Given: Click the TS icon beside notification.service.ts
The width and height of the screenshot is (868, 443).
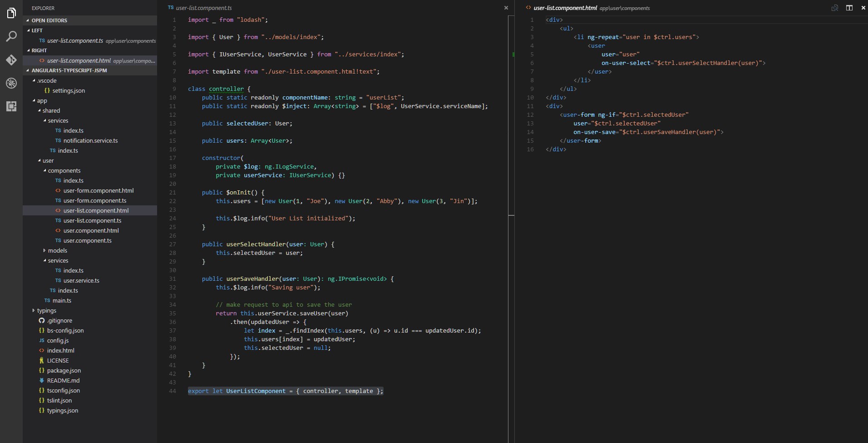Looking at the screenshot, I should (58, 140).
